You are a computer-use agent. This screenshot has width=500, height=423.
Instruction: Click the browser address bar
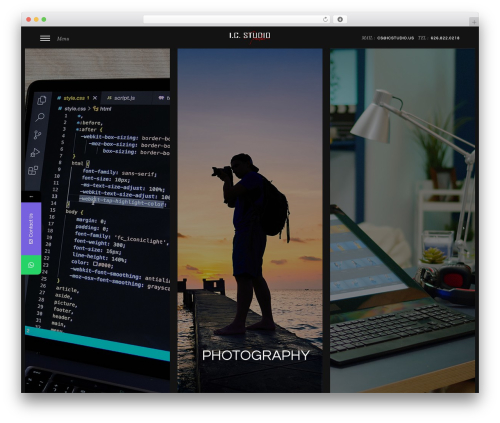pyautogui.click(x=237, y=19)
